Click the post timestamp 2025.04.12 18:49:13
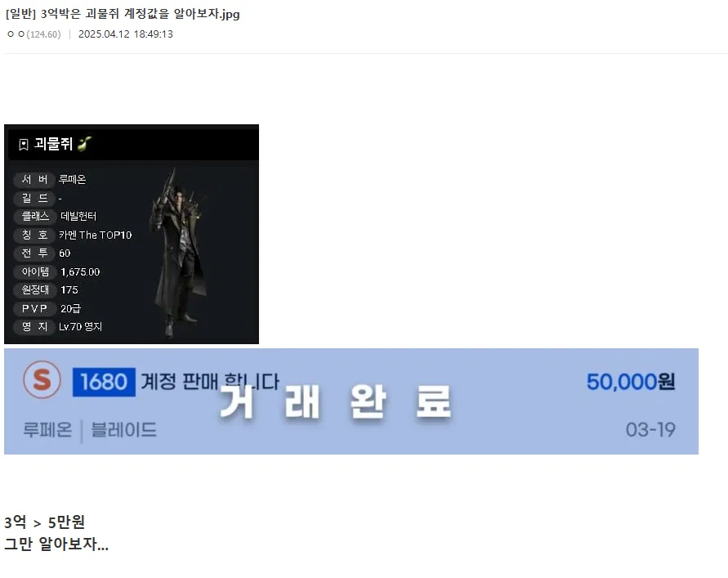This screenshot has width=728, height=578. pos(125,34)
